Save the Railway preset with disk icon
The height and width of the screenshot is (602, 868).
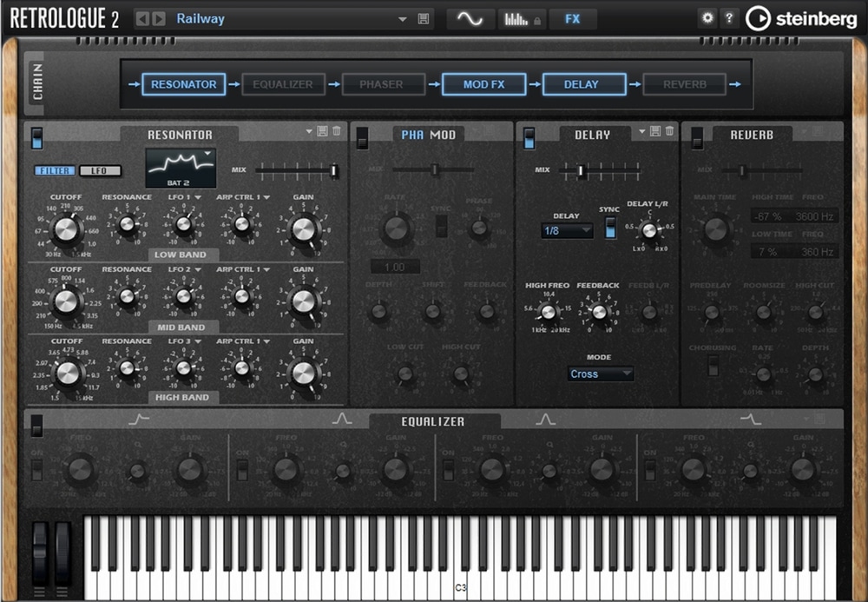(x=424, y=19)
